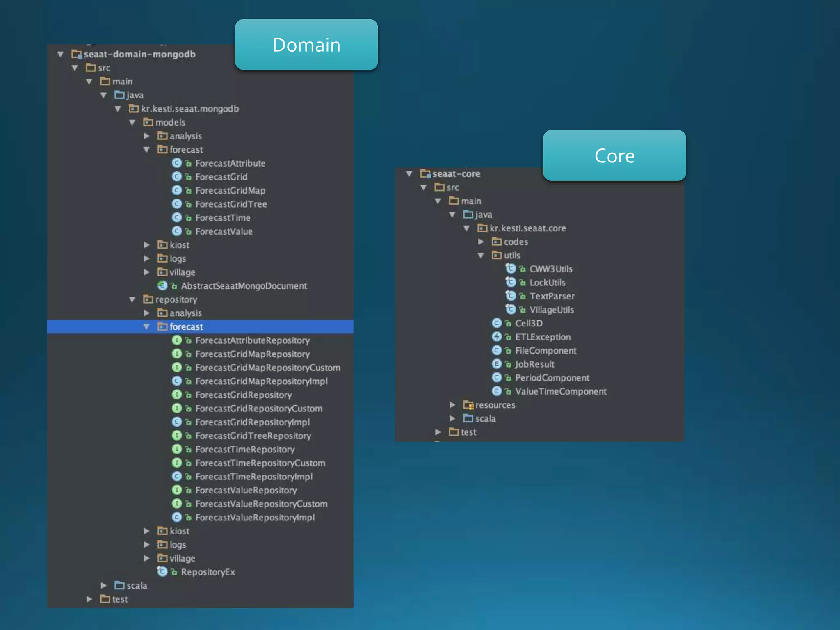Expand the test folder under seaat-core

(x=438, y=432)
